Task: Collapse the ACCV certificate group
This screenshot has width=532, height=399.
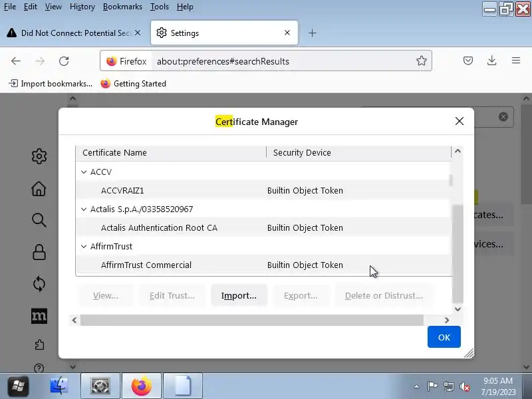Action: (x=84, y=172)
